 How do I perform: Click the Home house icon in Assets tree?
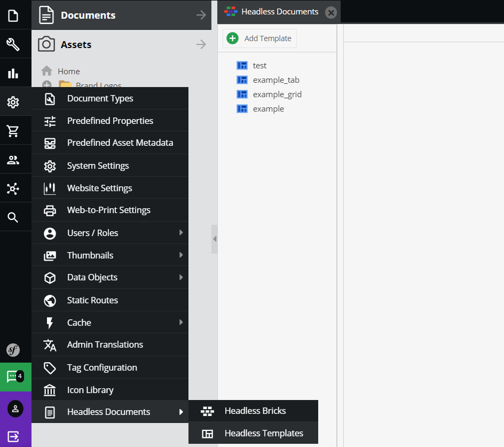(46, 70)
